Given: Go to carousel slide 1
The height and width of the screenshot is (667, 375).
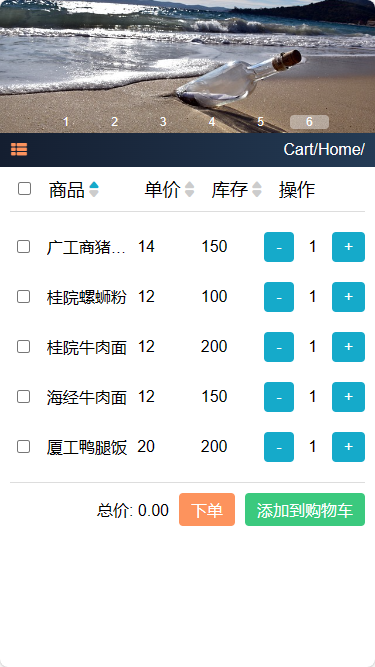Looking at the screenshot, I should point(66,122).
